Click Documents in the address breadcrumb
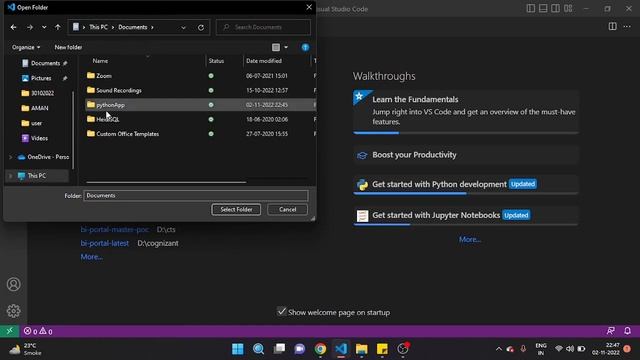The width and height of the screenshot is (640, 360). [x=133, y=27]
